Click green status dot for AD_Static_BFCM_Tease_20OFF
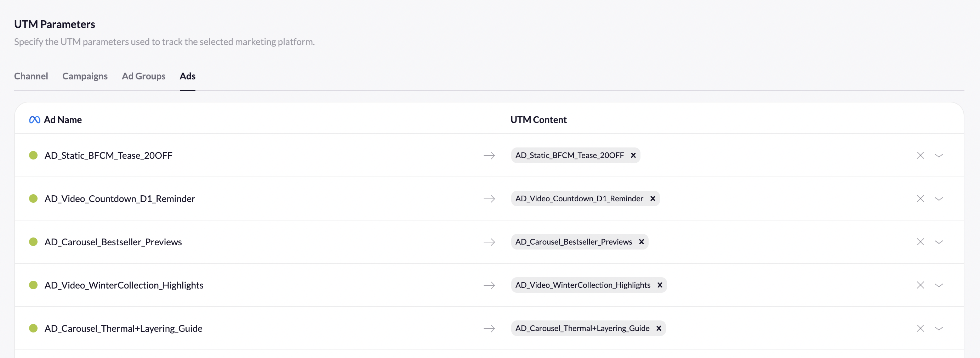Image resolution: width=980 pixels, height=358 pixels. pos(34,155)
